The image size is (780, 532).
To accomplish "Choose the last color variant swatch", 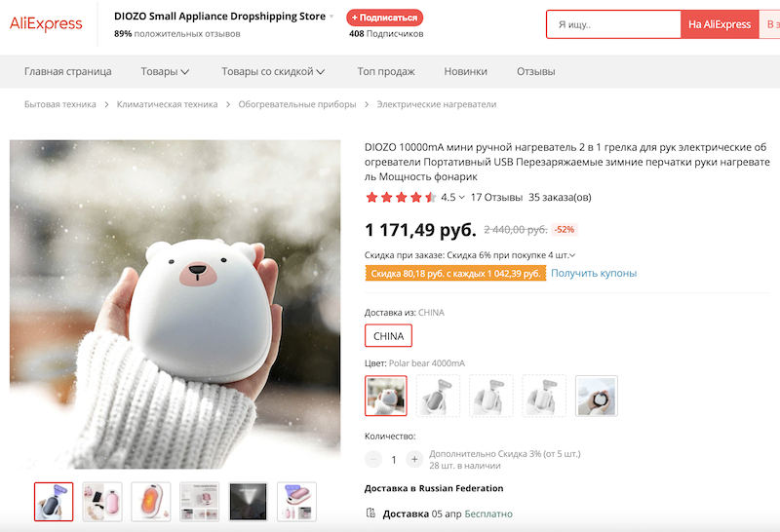I will tap(596, 396).
